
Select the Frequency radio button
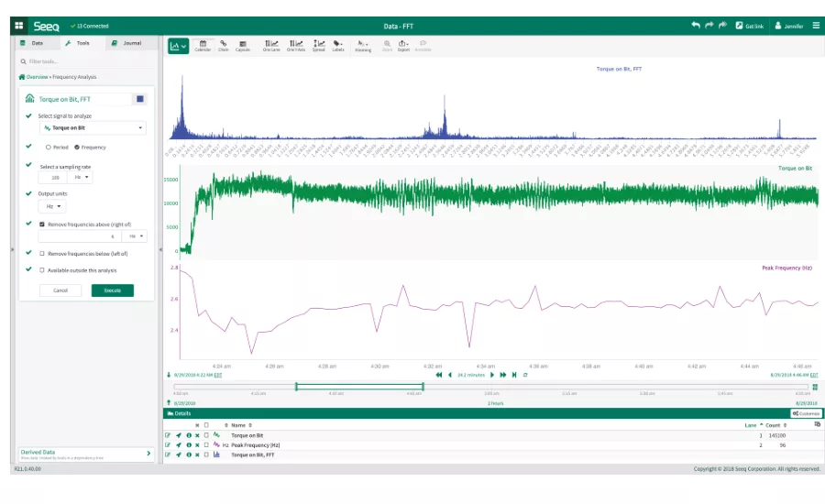pos(77,148)
